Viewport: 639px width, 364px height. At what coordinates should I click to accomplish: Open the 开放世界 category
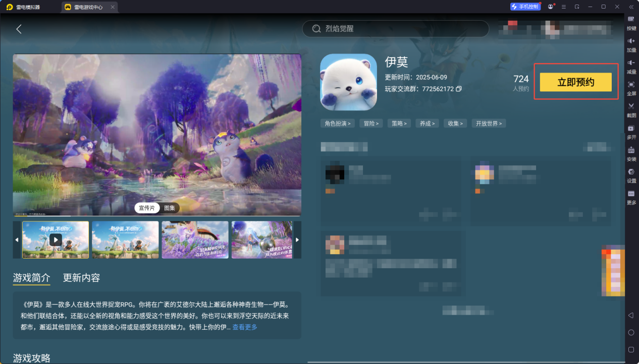pyautogui.click(x=488, y=123)
